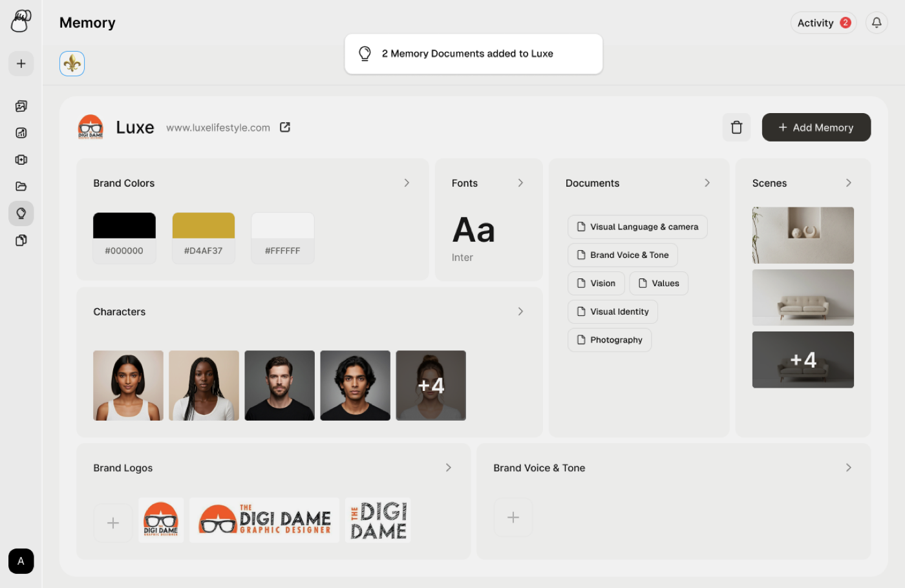The width and height of the screenshot is (905, 588).
Task: Click the '2 Memory Documents added' toast
Action: coord(474,54)
